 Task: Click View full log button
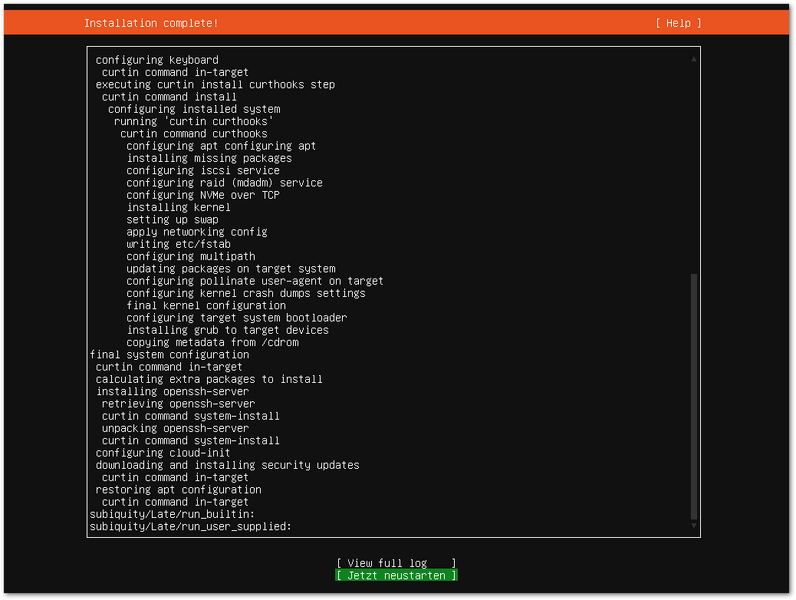click(396, 563)
